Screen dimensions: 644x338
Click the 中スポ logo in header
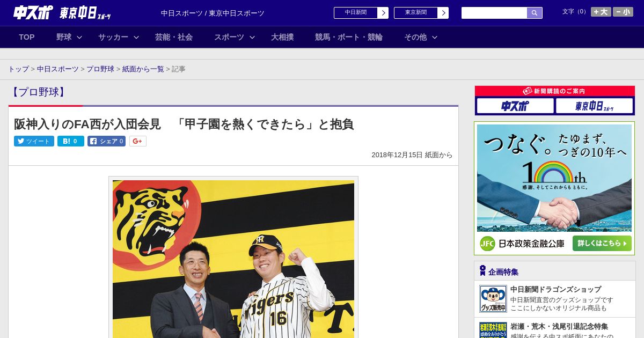pos(32,12)
